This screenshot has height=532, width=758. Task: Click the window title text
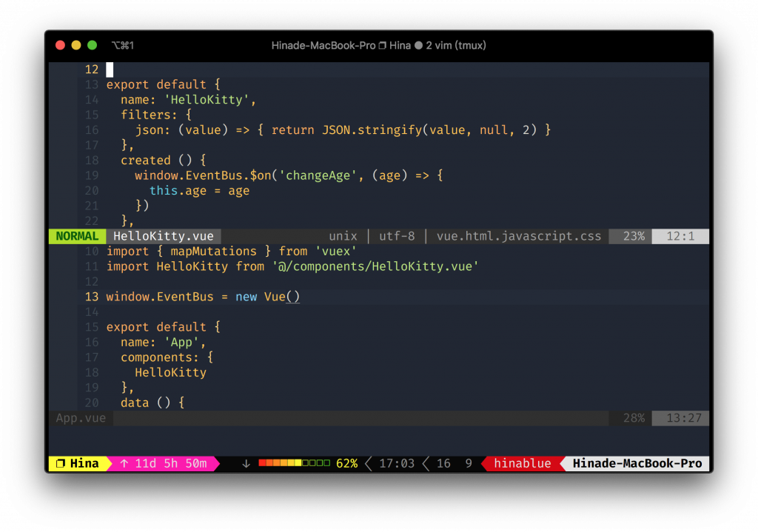point(378,45)
